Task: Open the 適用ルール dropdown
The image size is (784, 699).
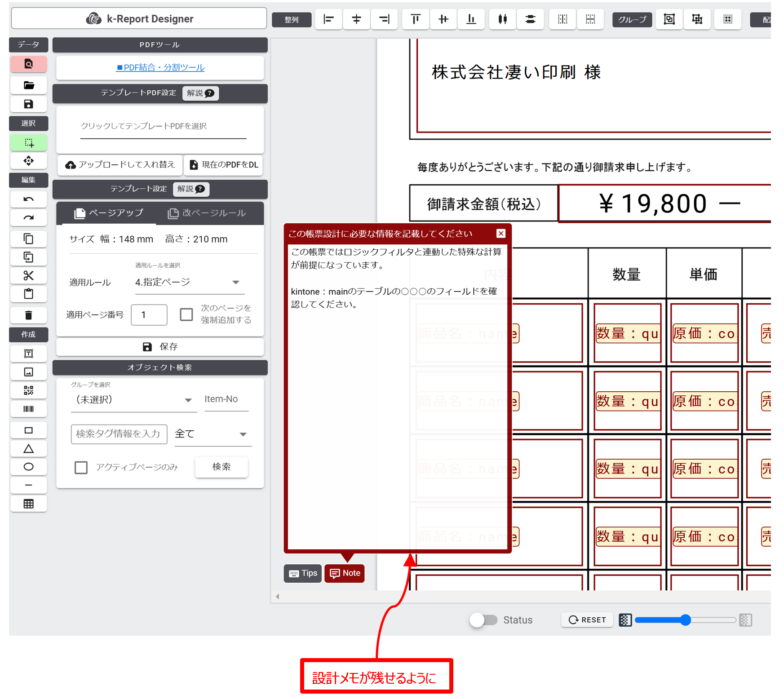Action: point(189,282)
